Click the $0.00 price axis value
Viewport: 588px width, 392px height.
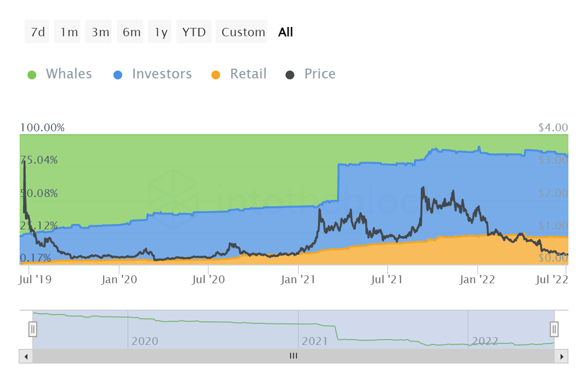pyautogui.click(x=553, y=258)
